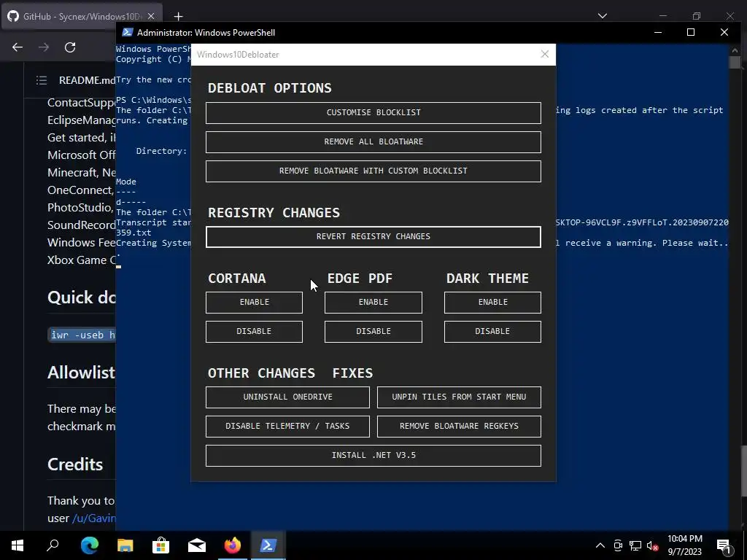Enable Dark Theme
747x560 pixels.
pos(492,303)
